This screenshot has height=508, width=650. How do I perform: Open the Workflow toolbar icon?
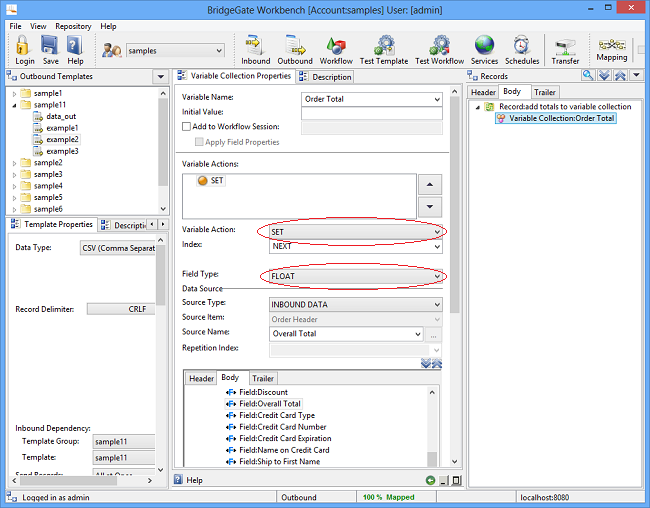pos(336,49)
